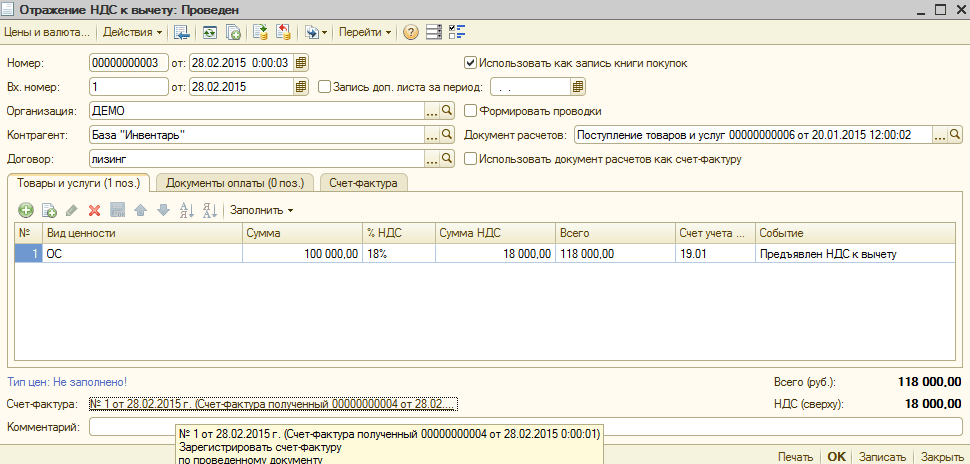Viewport: 970px width, 464px height.
Task: Uncheck Использовать как запись книги покупок
Action: click(471, 62)
